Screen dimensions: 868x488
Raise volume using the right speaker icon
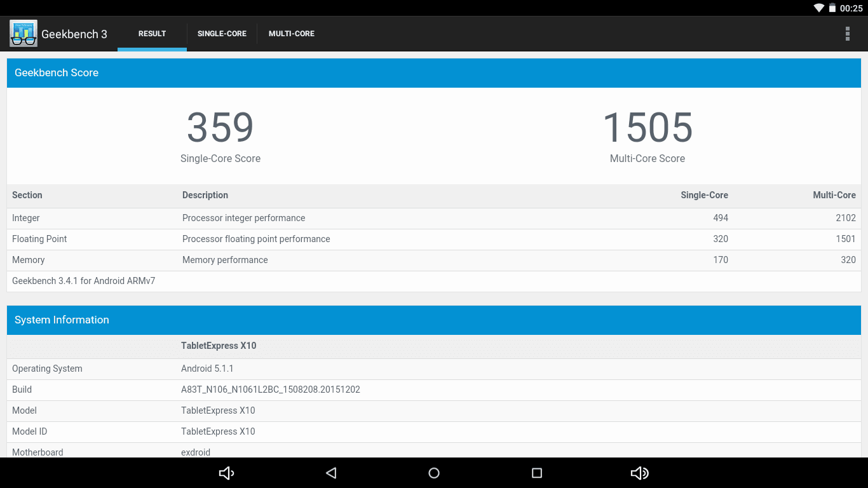pyautogui.click(x=639, y=473)
